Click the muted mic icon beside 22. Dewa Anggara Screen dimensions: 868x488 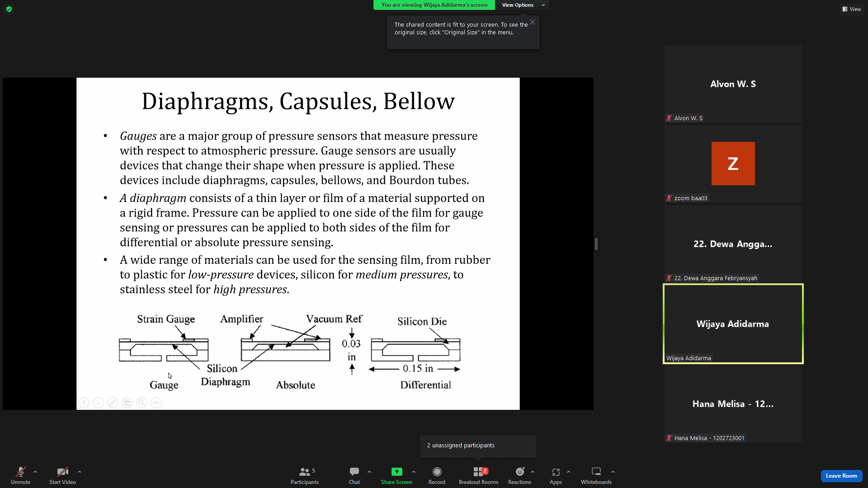(669, 278)
